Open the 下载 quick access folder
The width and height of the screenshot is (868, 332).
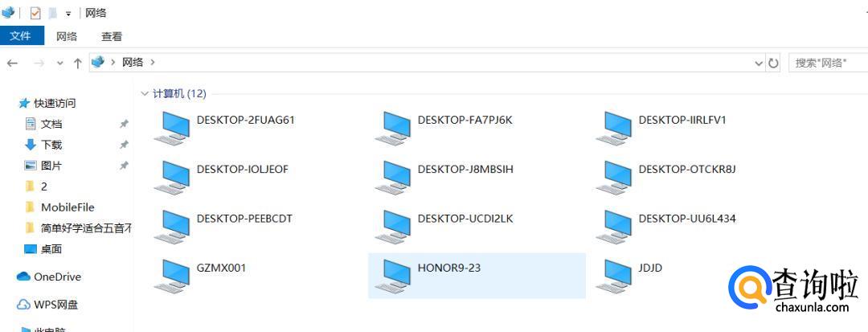pyautogui.click(x=51, y=145)
